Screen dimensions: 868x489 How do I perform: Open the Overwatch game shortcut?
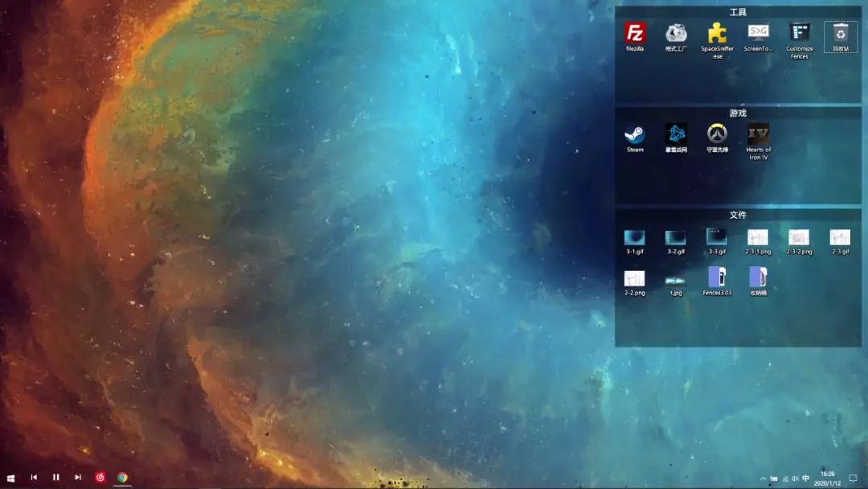click(x=717, y=134)
